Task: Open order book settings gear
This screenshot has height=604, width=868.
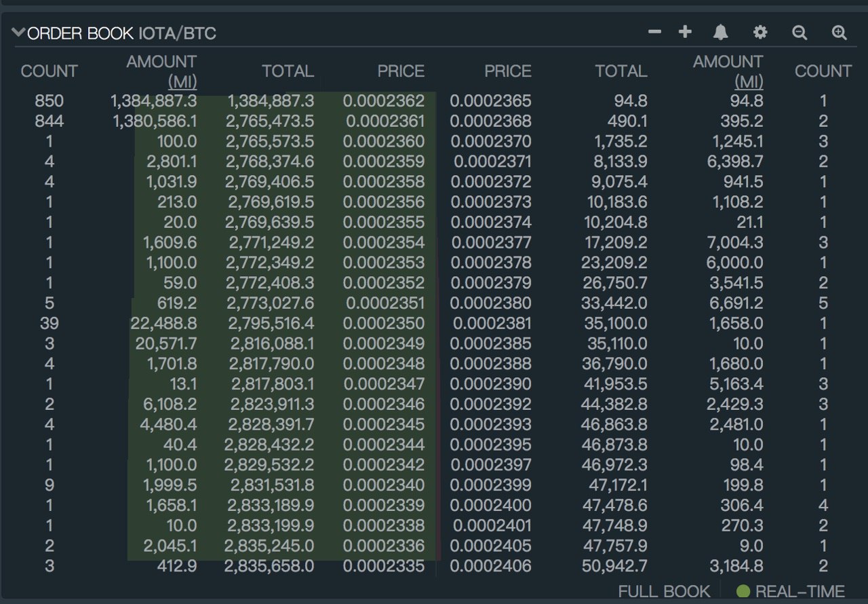Action: (x=760, y=32)
